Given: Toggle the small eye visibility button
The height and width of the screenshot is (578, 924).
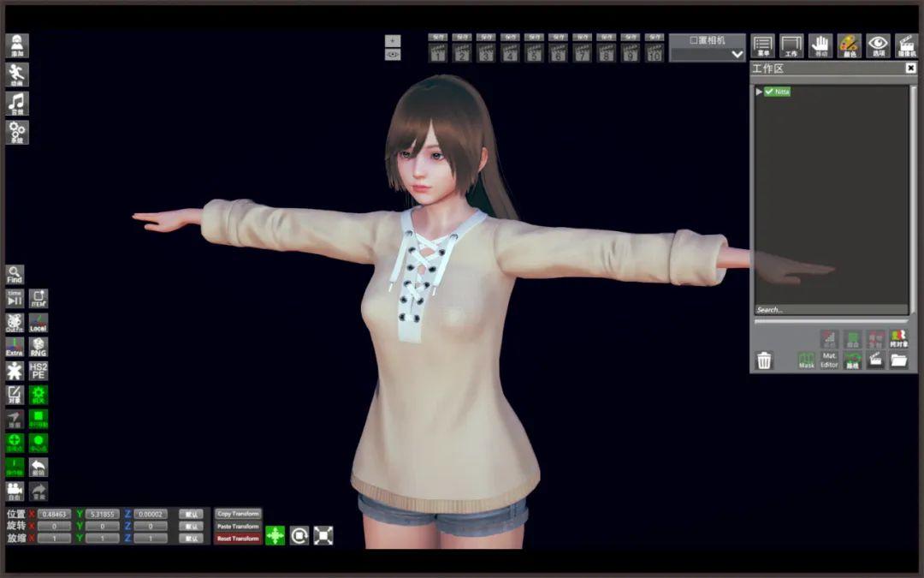Looking at the screenshot, I should pyautogui.click(x=393, y=55).
